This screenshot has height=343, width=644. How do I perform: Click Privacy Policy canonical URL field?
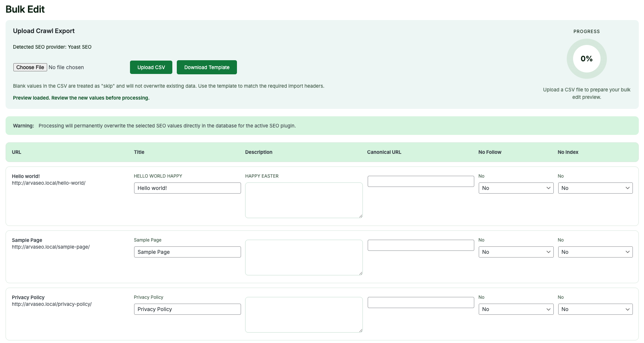pos(420,302)
